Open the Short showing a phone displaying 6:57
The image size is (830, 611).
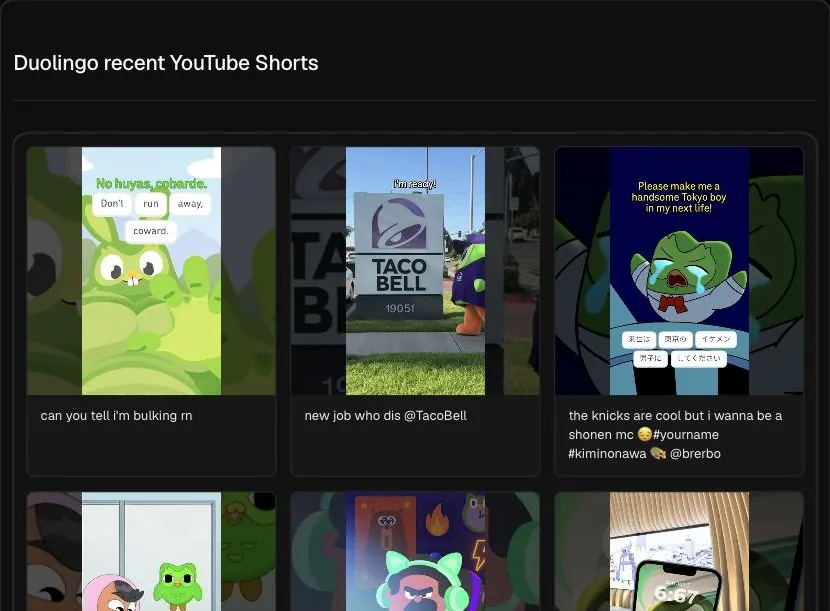coord(679,551)
